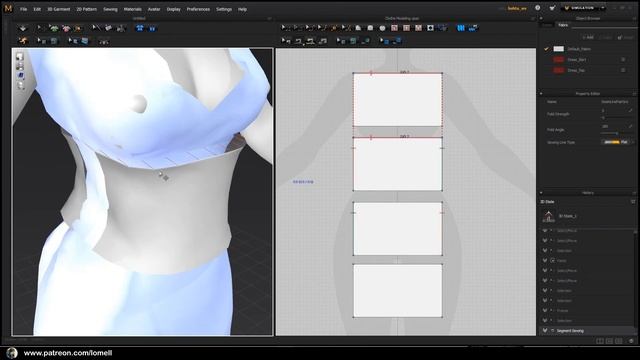Click the running avatar icon

click(x=23, y=40)
